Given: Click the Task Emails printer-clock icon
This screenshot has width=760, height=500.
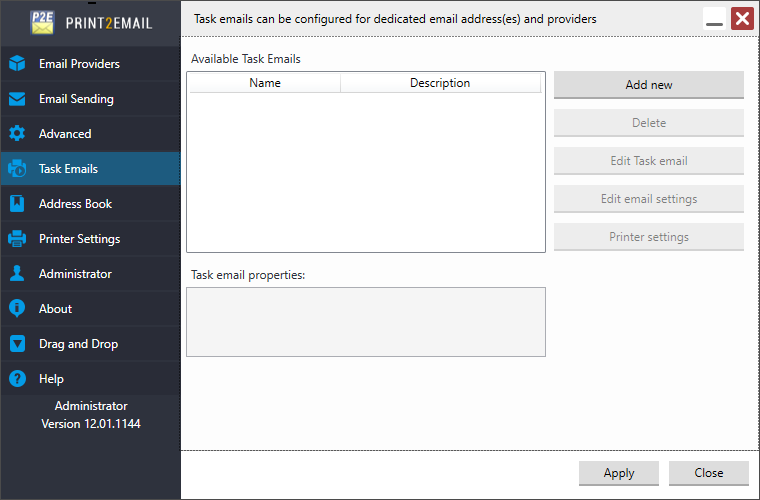Looking at the screenshot, I should [x=17, y=169].
